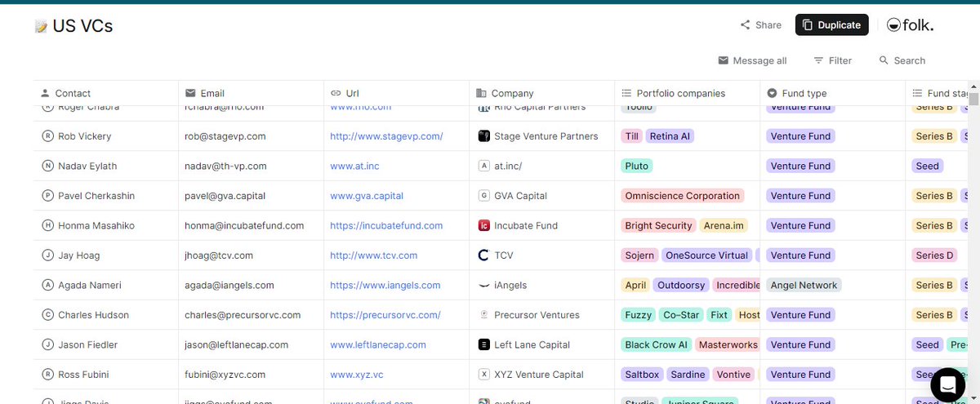The height and width of the screenshot is (404, 980).
Task: Click the OneSource Virtual tag
Action: pyautogui.click(x=707, y=255)
